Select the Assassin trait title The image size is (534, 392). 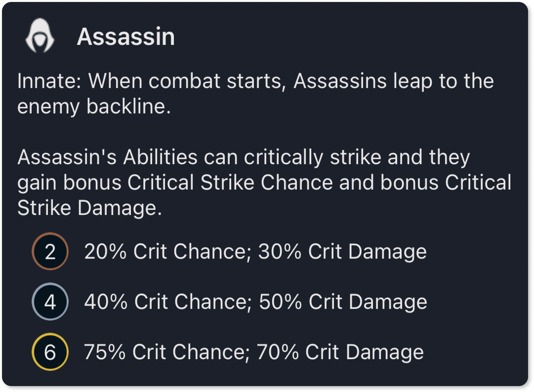[126, 37]
